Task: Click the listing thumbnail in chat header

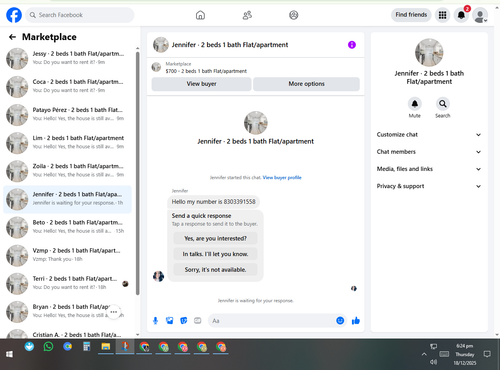Action: (161, 45)
